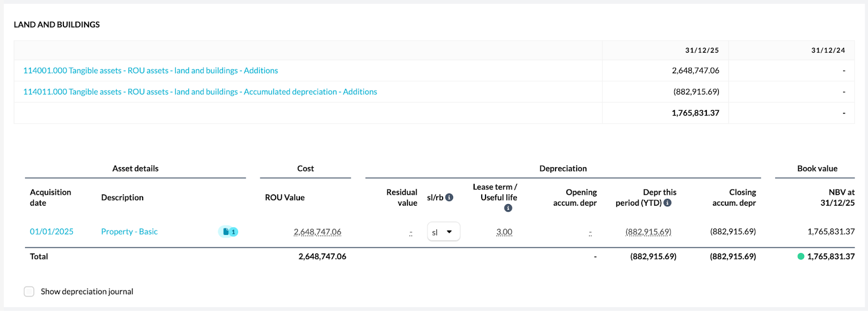
Task: Click the NBV at 31/12/25 value 1,765,831.37 in Property row
Action: point(831,232)
